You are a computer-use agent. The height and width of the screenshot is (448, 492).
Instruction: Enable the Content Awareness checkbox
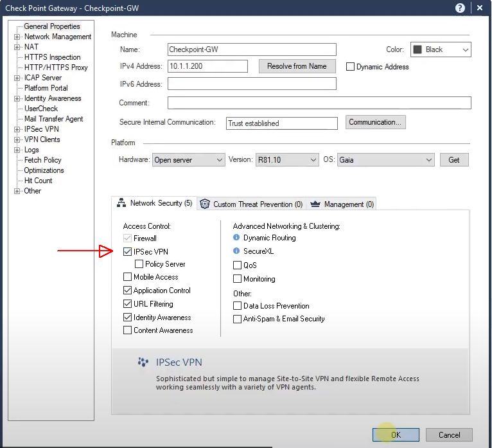(x=127, y=330)
